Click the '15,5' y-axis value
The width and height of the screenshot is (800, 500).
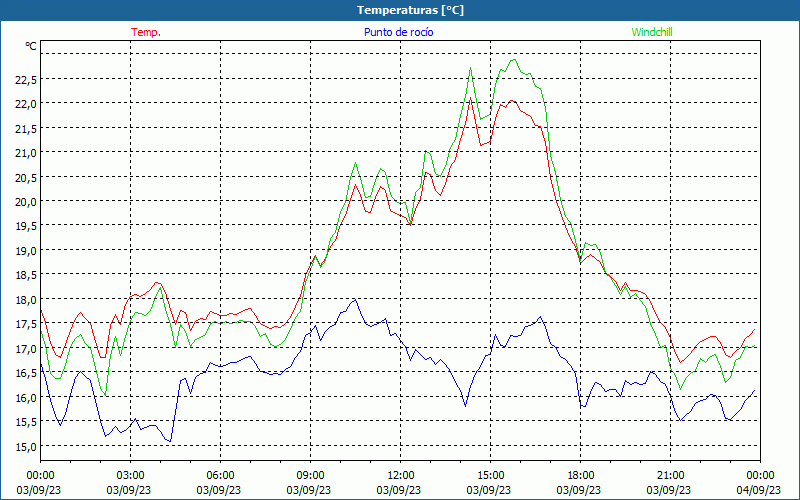[26, 422]
